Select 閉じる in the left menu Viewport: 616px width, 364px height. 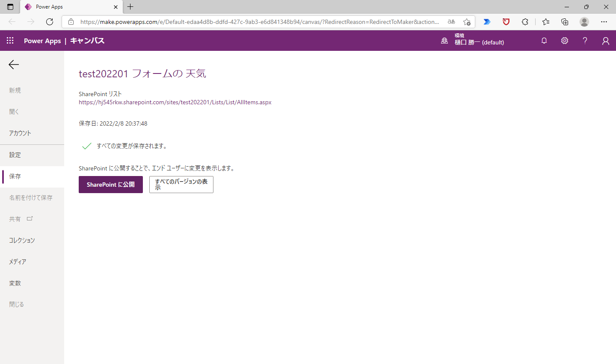point(32,305)
